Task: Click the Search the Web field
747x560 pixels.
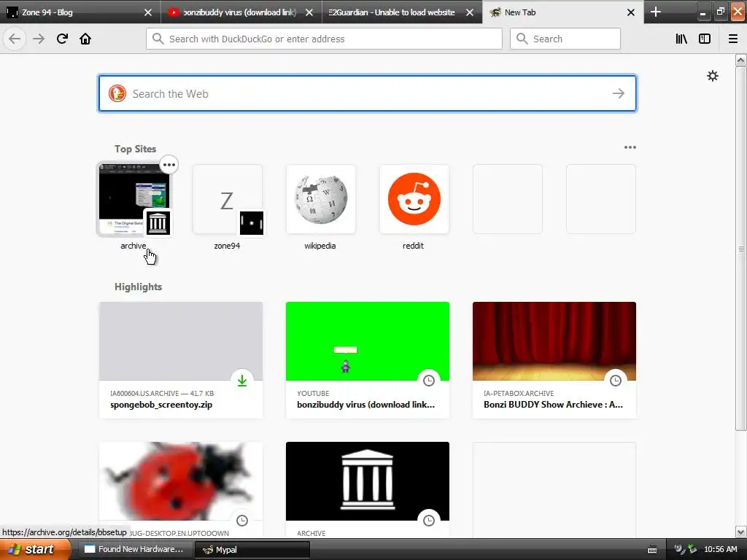Action: click(368, 93)
